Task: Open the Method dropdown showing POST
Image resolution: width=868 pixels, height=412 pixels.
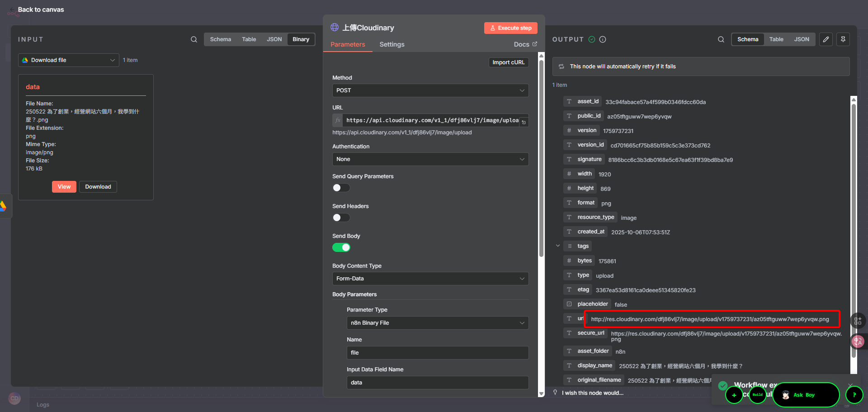Action: [430, 90]
